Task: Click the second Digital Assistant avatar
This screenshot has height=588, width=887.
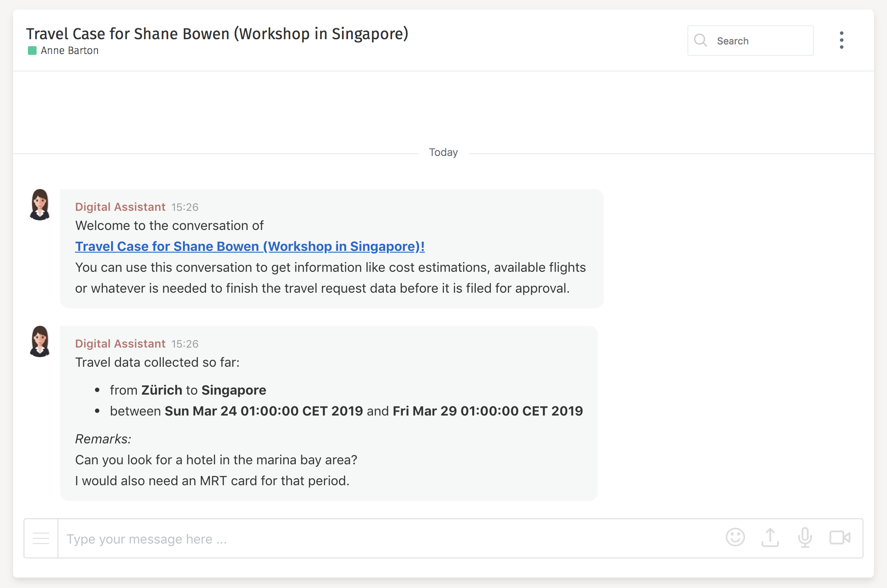Action: [40, 341]
